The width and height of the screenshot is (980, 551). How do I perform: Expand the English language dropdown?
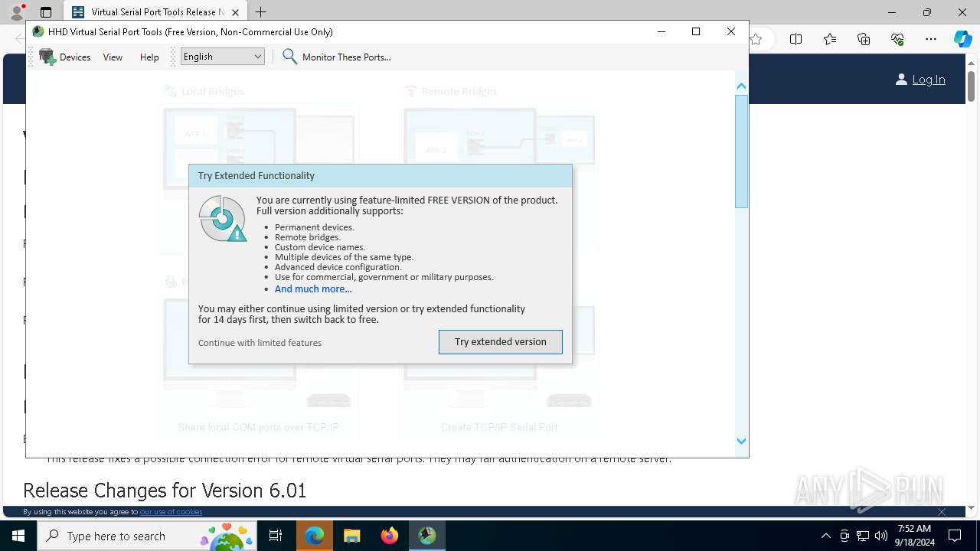pos(223,57)
